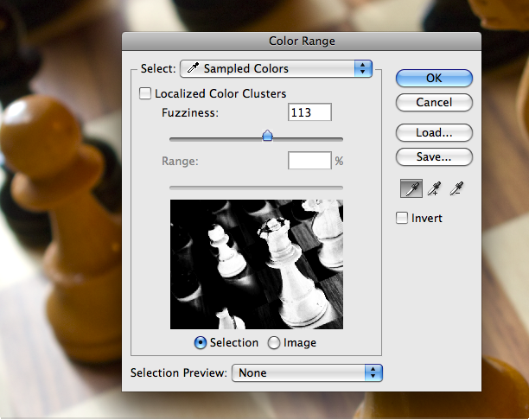The width and height of the screenshot is (529, 420).
Task: Click the Fuzziness value field showing 113
Action: [309, 112]
